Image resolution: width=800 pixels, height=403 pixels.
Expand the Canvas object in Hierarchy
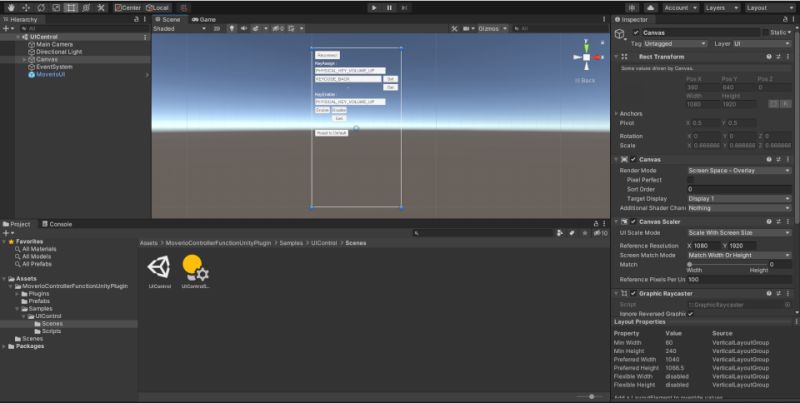pyautogui.click(x=23, y=60)
